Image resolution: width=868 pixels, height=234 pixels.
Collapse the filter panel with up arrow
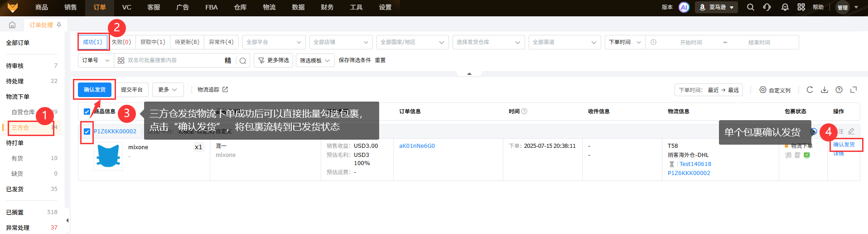[x=469, y=73]
